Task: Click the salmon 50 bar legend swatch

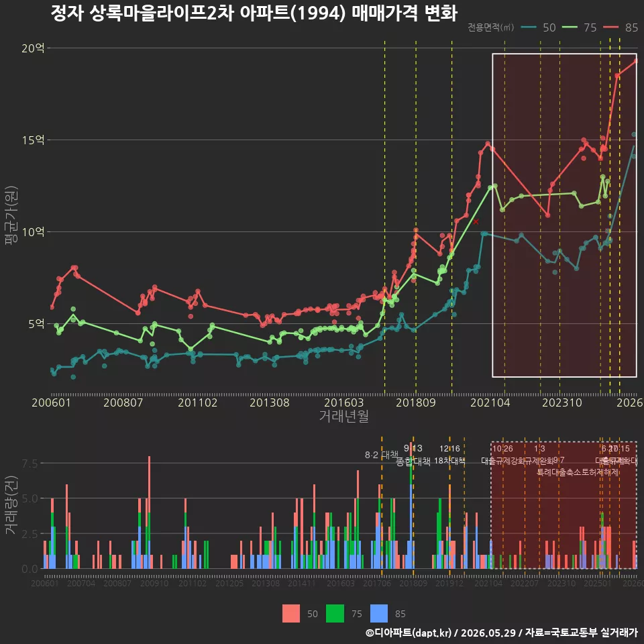Action: tap(290, 613)
